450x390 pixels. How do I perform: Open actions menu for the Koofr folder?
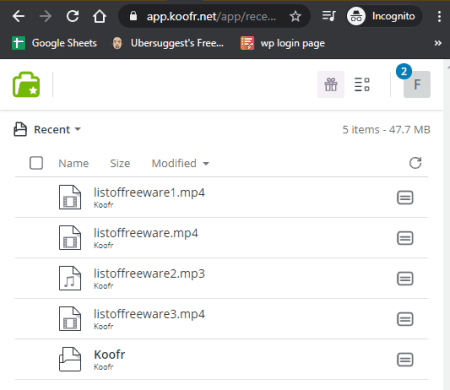click(405, 360)
